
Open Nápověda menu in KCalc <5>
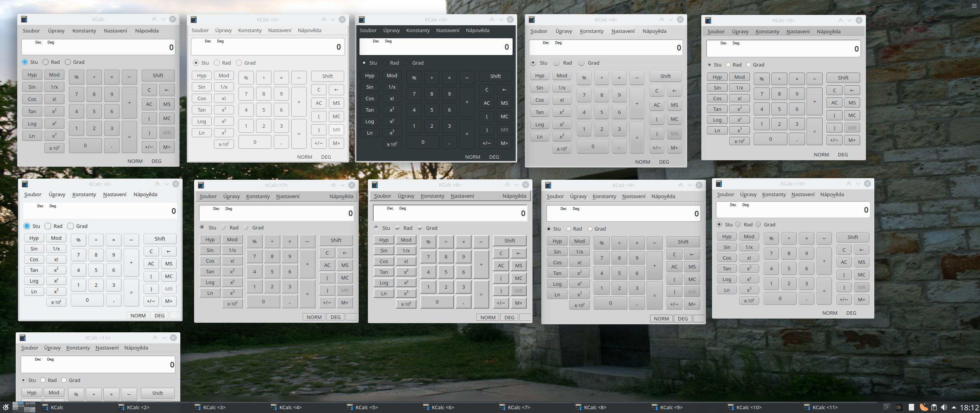pos(829,31)
